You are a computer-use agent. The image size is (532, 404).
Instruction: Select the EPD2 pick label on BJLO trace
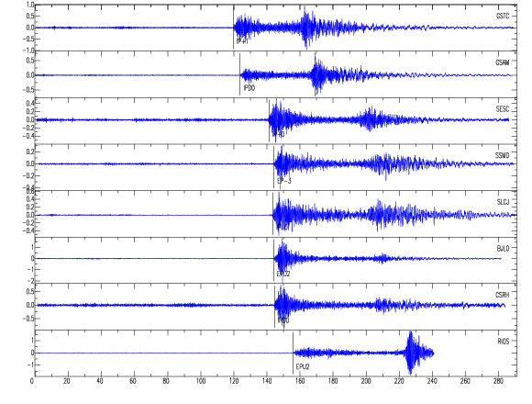coord(283,274)
